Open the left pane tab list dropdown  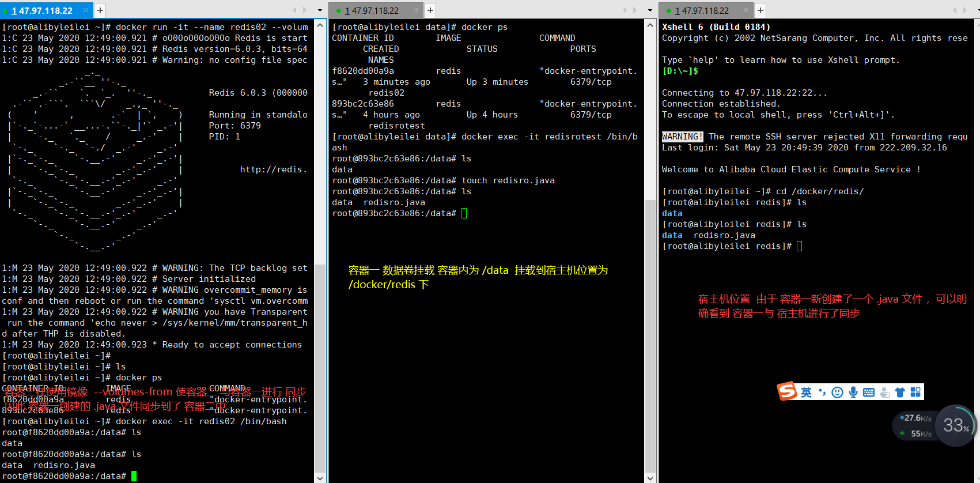(x=320, y=10)
